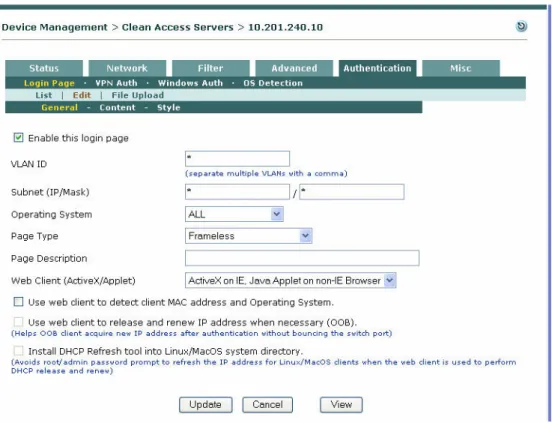552x423 pixels.
Task: Toggle Install DHCP Refresh tool checkbox
Action: pyautogui.click(x=18, y=351)
